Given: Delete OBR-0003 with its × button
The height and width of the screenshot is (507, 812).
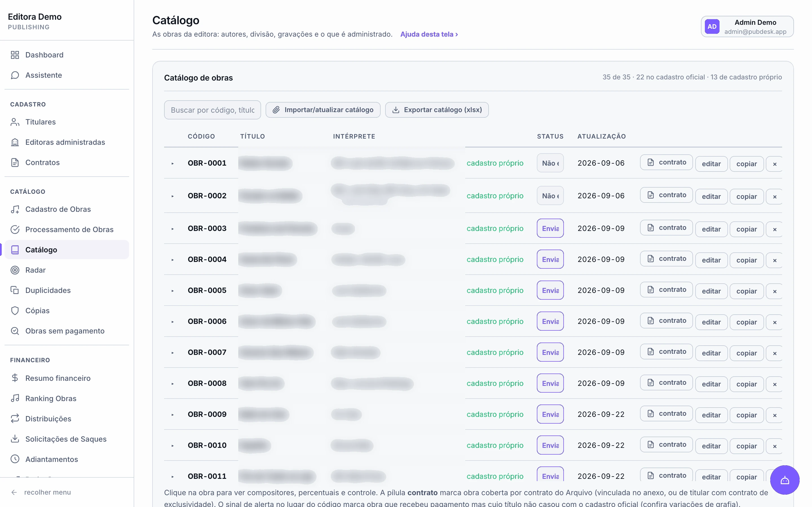Looking at the screenshot, I should [x=775, y=229].
